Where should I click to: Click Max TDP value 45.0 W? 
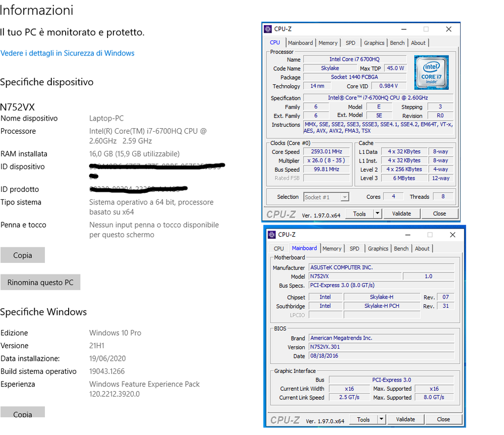(396, 68)
